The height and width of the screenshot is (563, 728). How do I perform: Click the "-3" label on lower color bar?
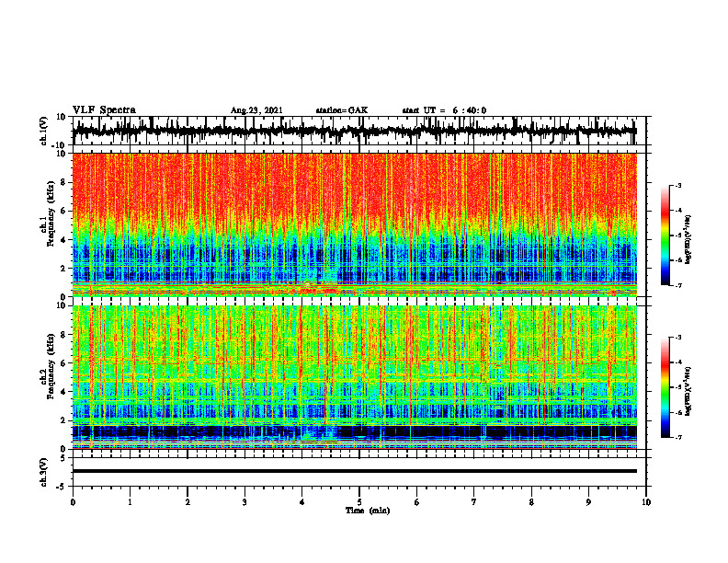[x=677, y=338]
